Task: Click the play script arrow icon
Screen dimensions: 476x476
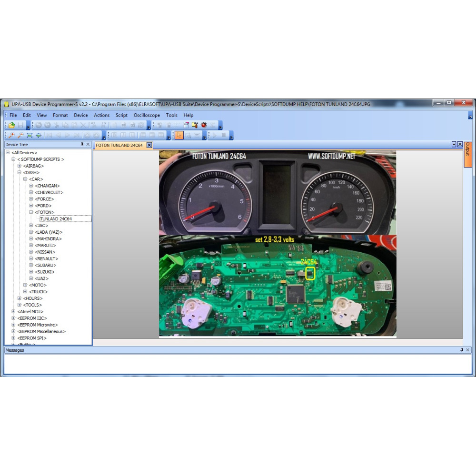Action: click(x=215, y=135)
